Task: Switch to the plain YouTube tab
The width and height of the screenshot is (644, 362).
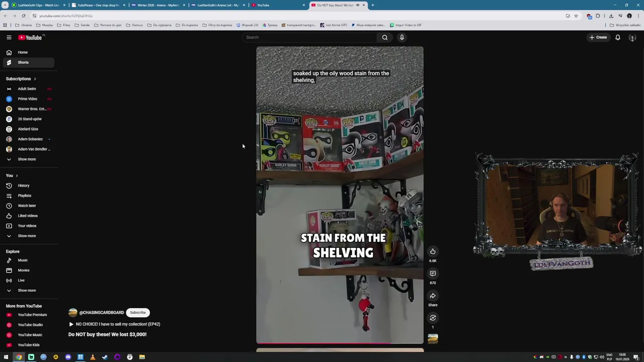Action: [277, 5]
